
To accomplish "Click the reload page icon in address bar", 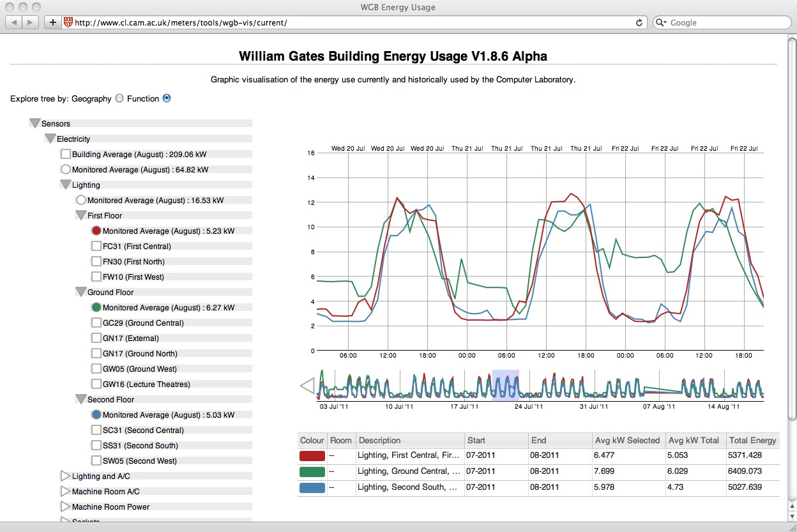I will pos(639,22).
